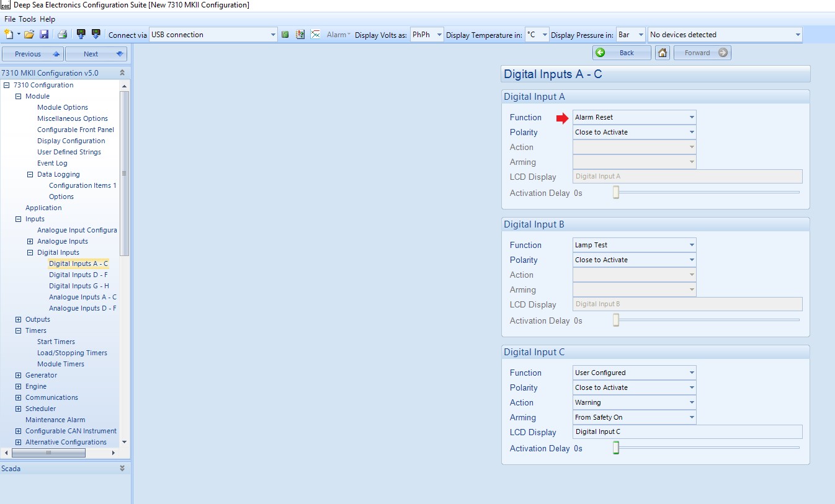Click the write to module icon
This screenshot has width=835, height=504.
coord(96,35)
